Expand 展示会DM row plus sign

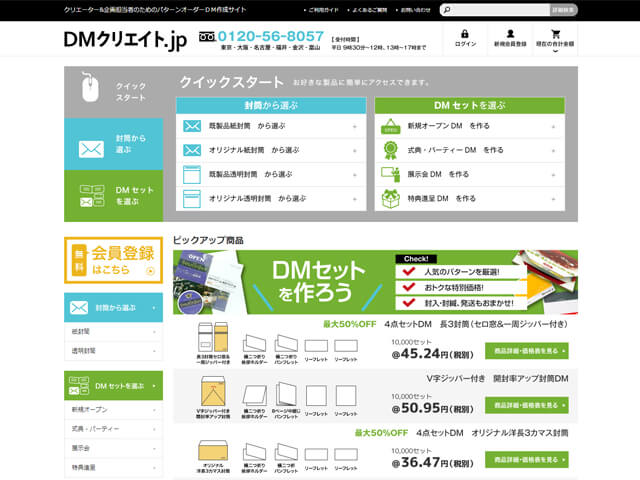tap(553, 174)
